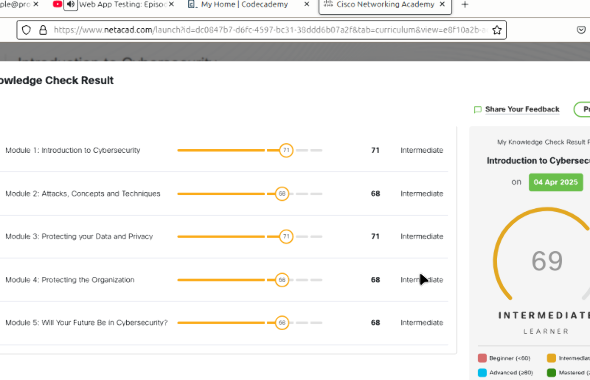
Task: Click the Beginner red legend swatch
Action: 482,358
